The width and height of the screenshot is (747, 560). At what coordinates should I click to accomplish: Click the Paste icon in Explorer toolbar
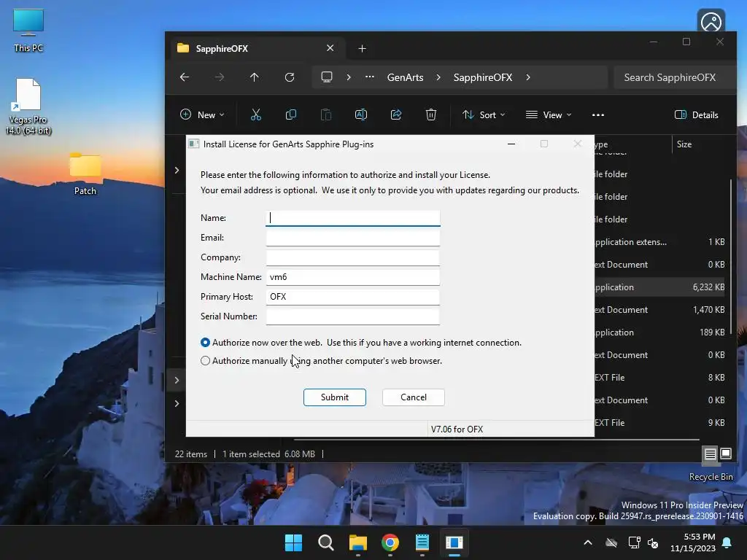pos(326,114)
